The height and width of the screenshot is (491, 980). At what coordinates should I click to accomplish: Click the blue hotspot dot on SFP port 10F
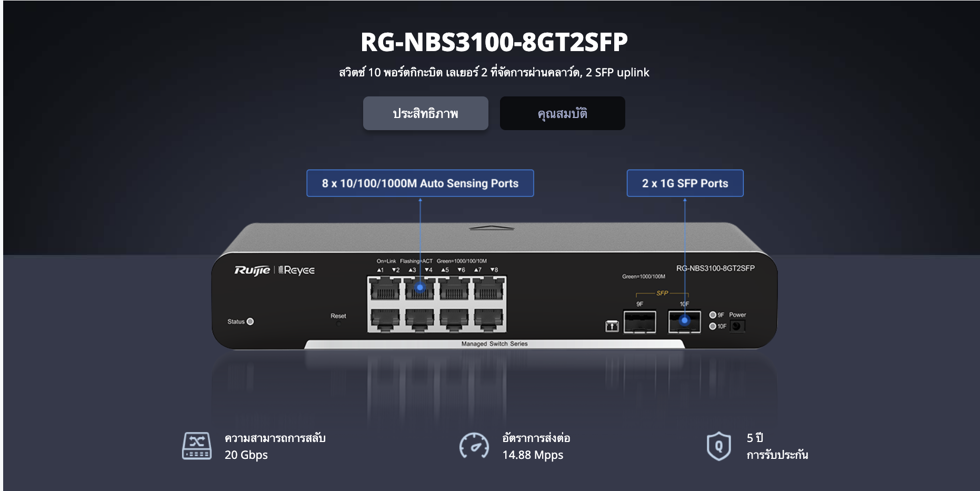[x=684, y=320]
